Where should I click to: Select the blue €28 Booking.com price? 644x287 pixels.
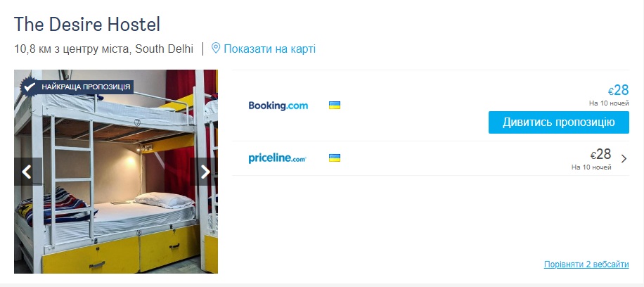tap(618, 90)
